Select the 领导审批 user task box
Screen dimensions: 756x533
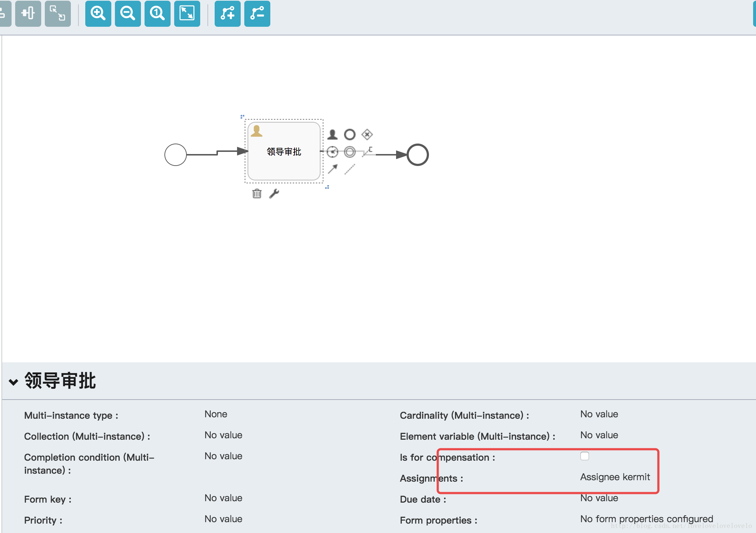click(284, 151)
